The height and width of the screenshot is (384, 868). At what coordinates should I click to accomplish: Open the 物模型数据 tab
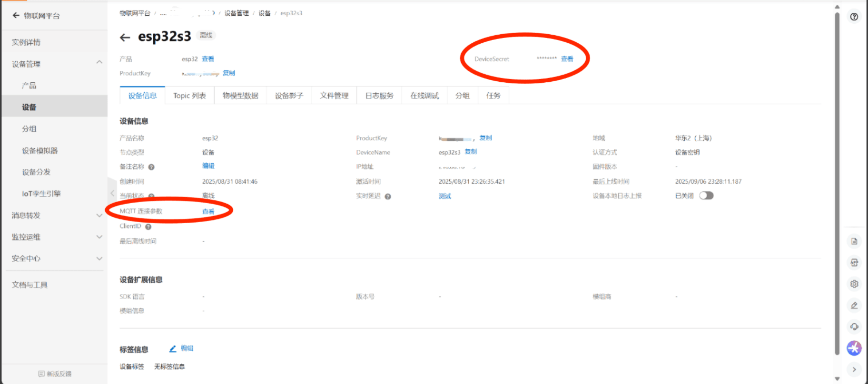point(240,96)
